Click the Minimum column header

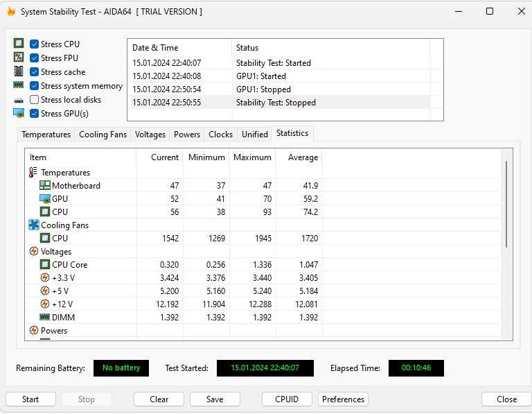pyautogui.click(x=206, y=157)
